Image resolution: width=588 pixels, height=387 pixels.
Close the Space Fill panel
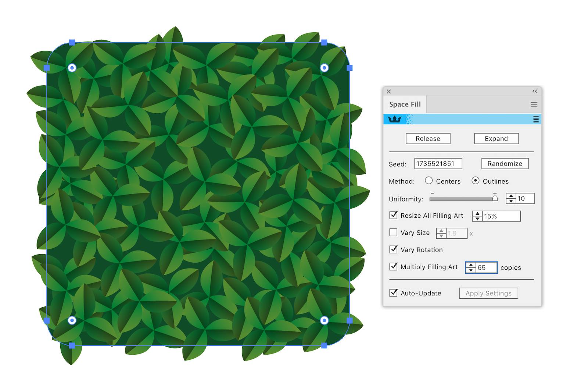pyautogui.click(x=389, y=91)
